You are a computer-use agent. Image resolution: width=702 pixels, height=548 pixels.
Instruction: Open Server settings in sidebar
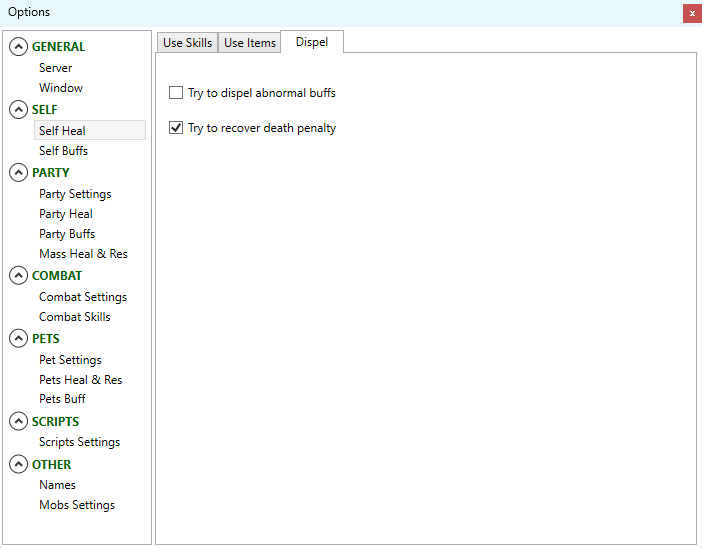[56, 68]
